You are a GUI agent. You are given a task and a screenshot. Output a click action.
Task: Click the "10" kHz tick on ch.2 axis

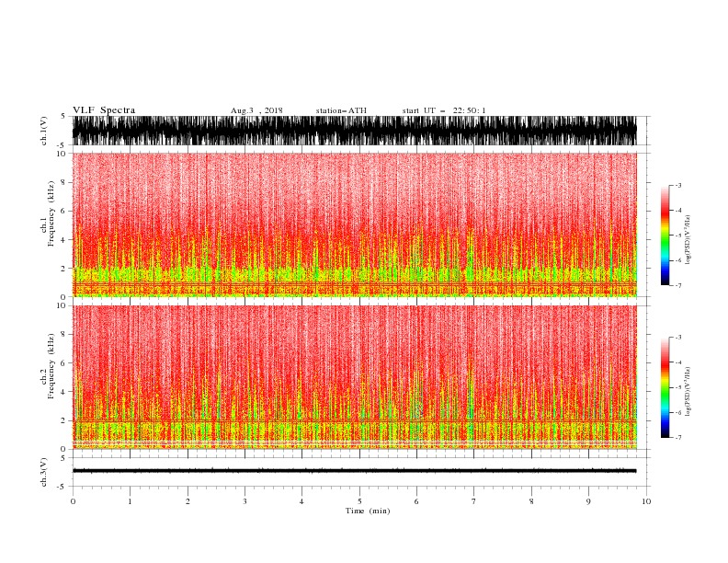[x=61, y=305]
